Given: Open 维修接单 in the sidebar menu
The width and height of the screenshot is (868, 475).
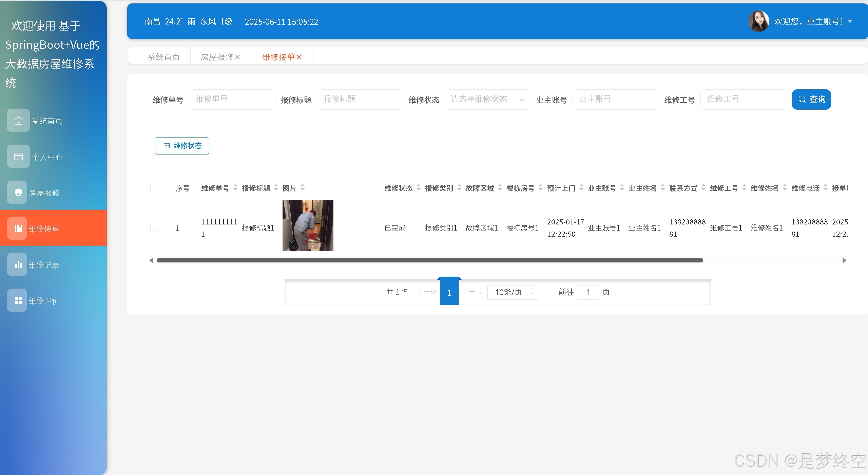Looking at the screenshot, I should [44, 229].
